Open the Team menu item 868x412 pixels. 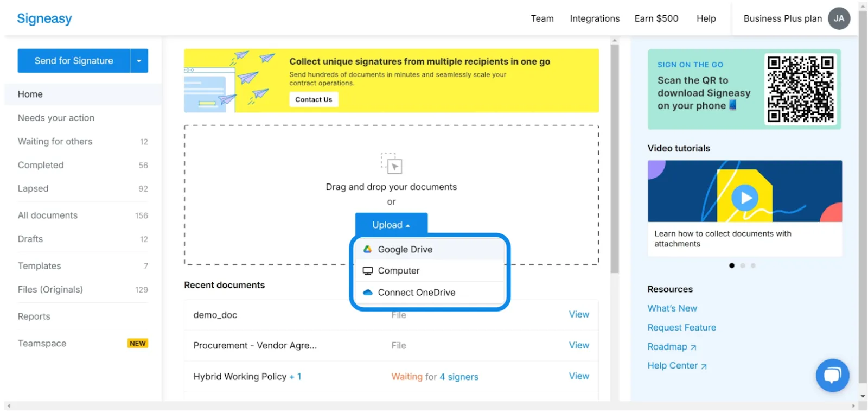(542, 18)
